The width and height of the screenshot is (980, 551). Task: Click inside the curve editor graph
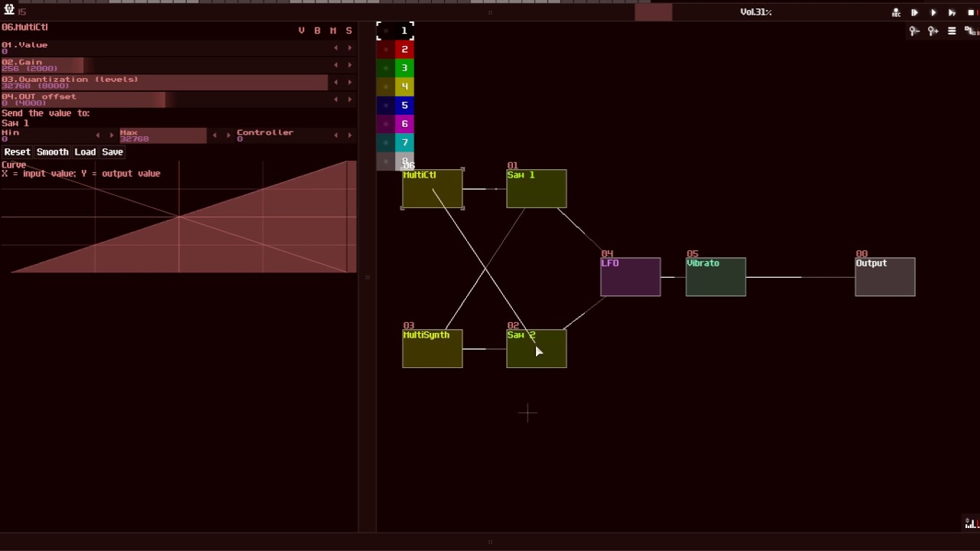(x=178, y=217)
